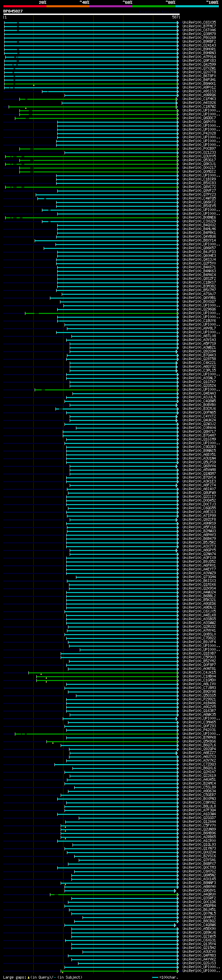222x980 pixels.
Task: Select hit UniRef100_A4YVK2
Action: (x=199, y=959)
